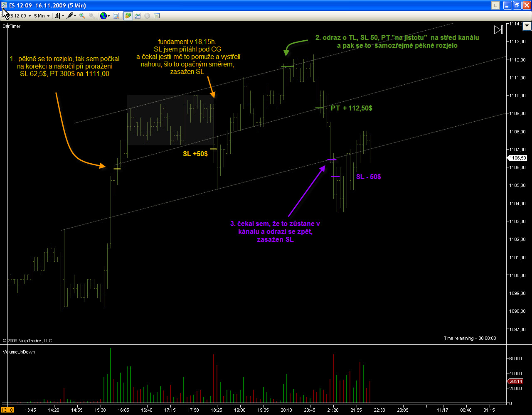Click the 28514 volume marker

(515, 381)
